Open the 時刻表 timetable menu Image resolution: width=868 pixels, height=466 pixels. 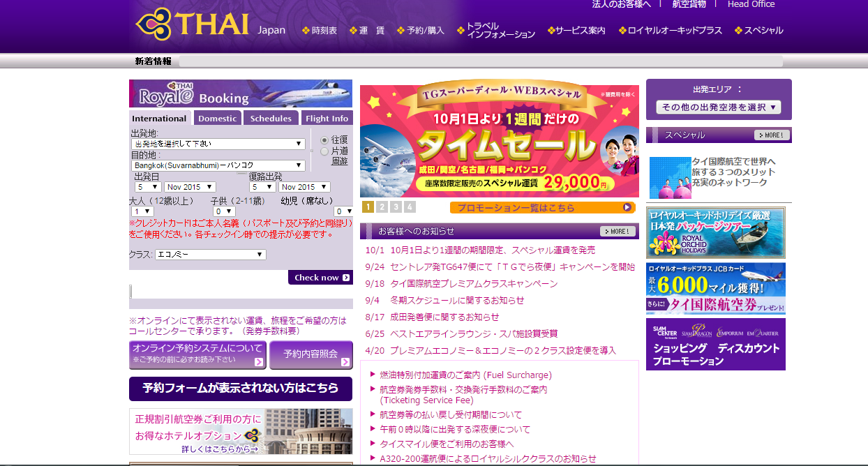point(320,31)
